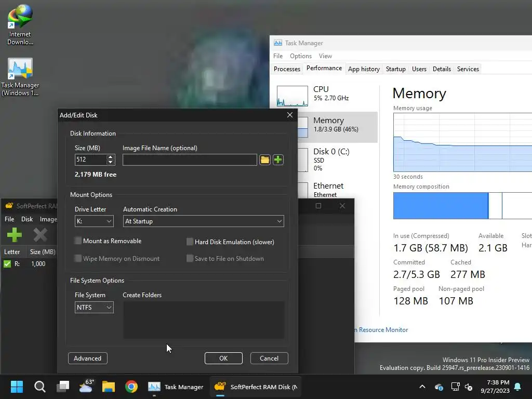
Task: Click the green plus Add Disk toolbar icon
Action: coord(14,235)
